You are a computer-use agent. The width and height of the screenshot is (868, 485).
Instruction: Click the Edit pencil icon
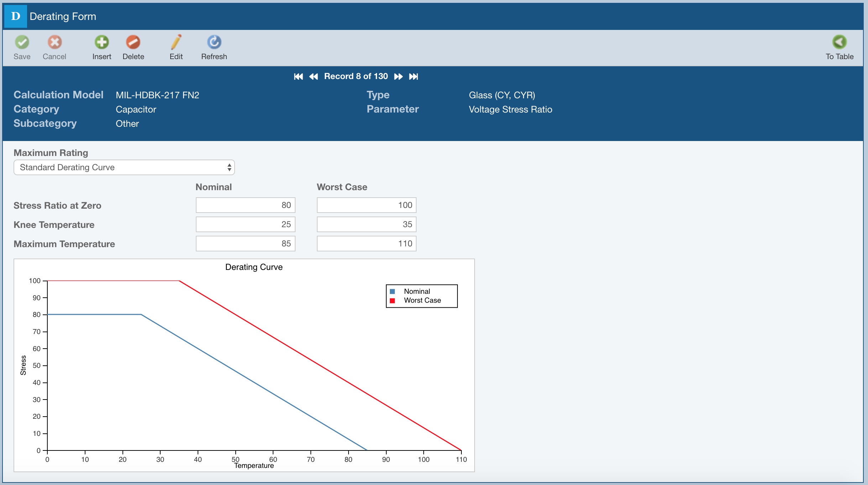point(176,42)
